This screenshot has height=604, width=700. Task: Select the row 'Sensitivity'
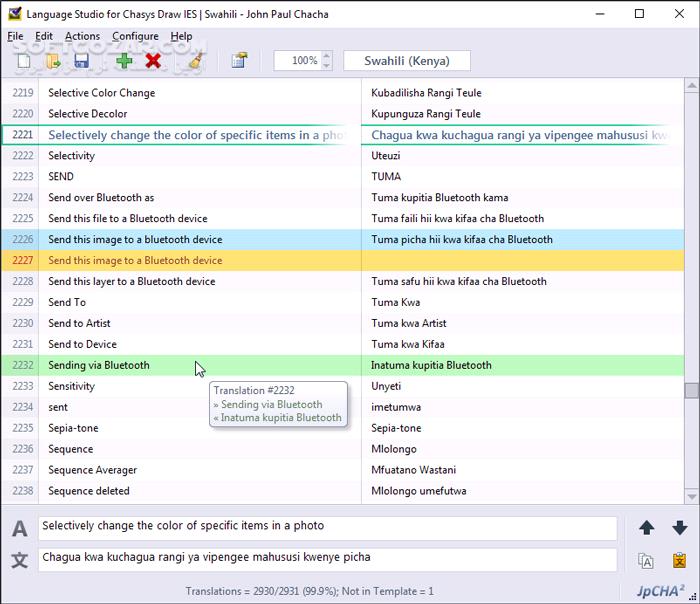pos(343,386)
